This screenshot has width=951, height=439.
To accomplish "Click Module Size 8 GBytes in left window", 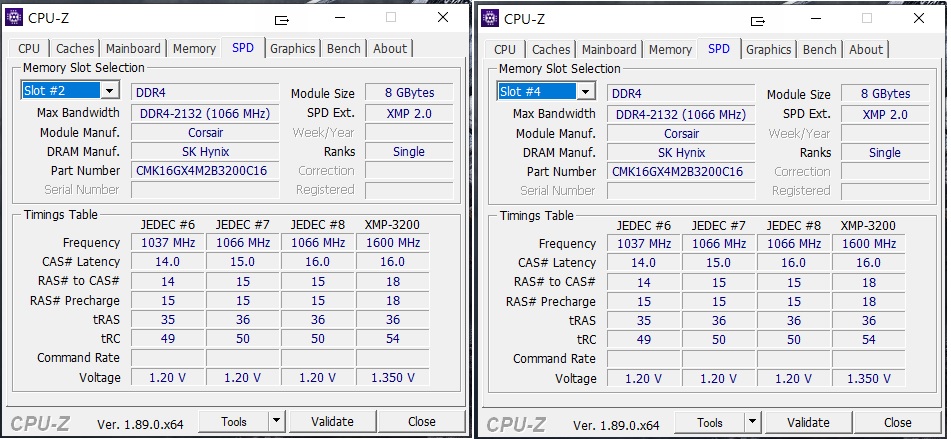I will click(409, 93).
